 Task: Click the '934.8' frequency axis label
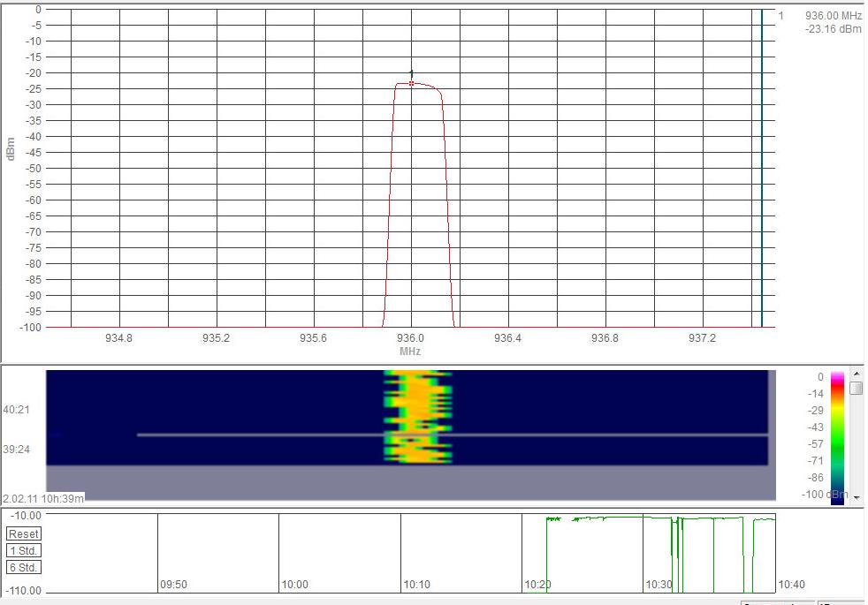tap(119, 338)
